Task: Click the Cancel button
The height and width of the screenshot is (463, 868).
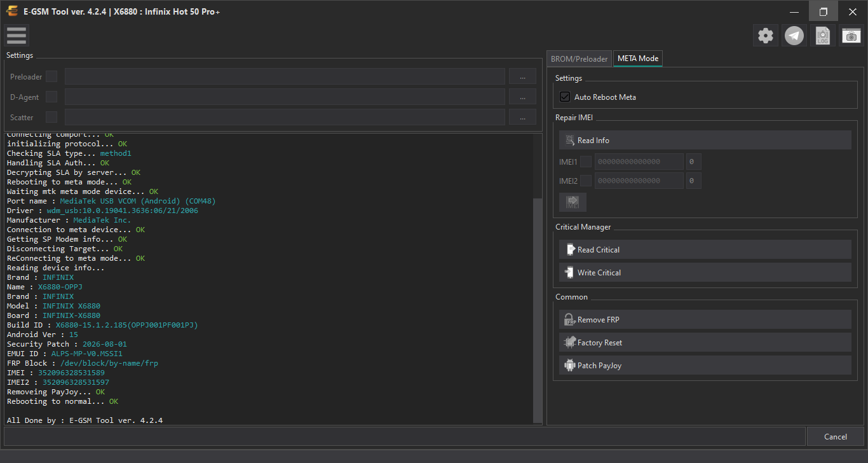Action: 836,436
